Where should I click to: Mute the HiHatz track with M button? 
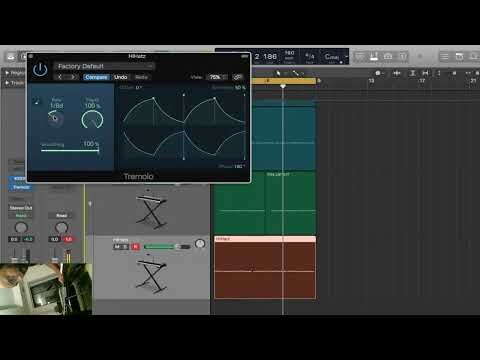pos(117,247)
